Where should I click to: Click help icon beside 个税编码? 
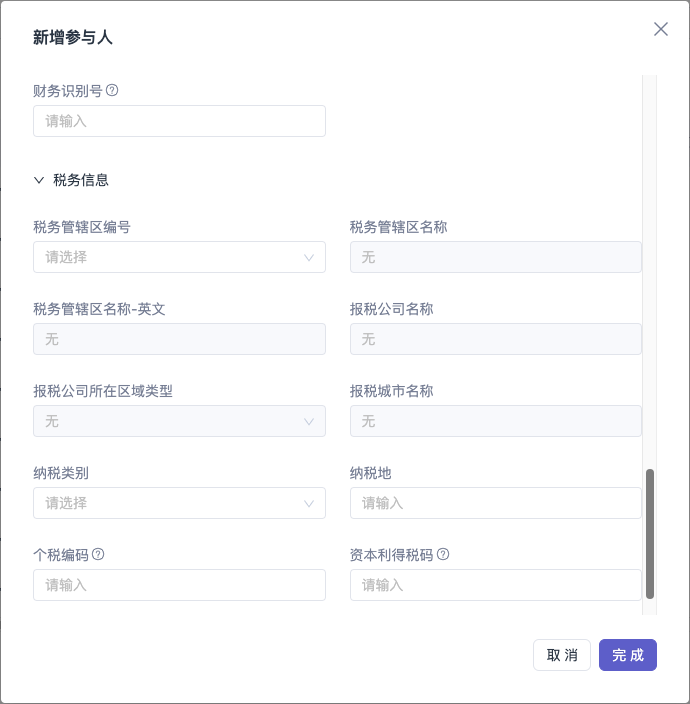98,554
